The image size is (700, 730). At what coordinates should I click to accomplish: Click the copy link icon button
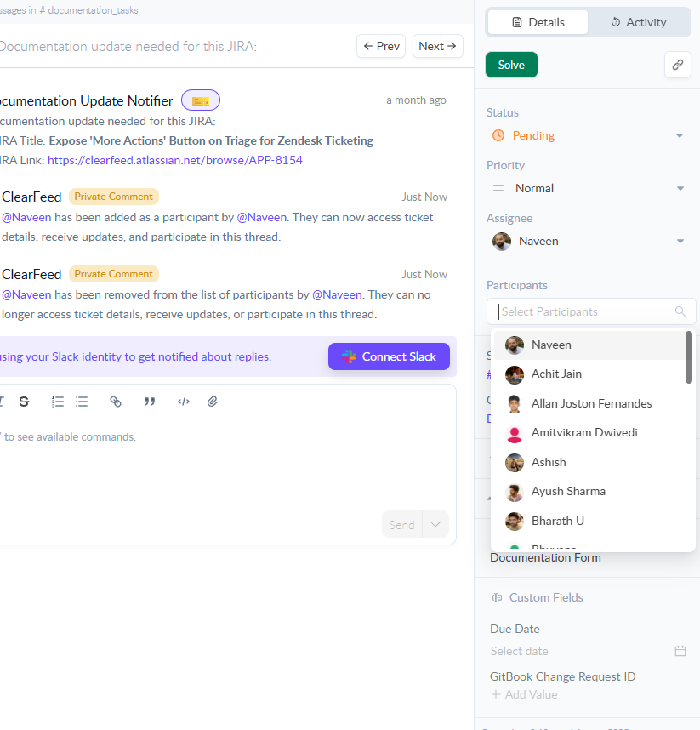pyautogui.click(x=677, y=65)
